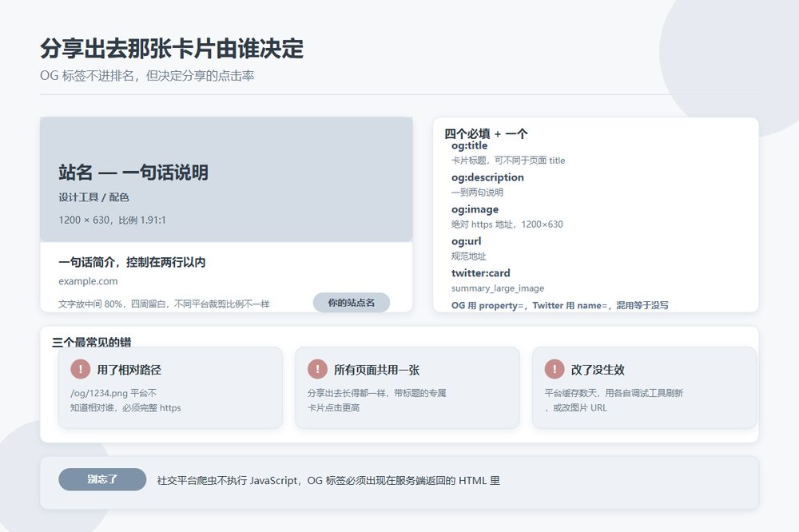Click the 用了相对路径 card title

tap(129, 369)
